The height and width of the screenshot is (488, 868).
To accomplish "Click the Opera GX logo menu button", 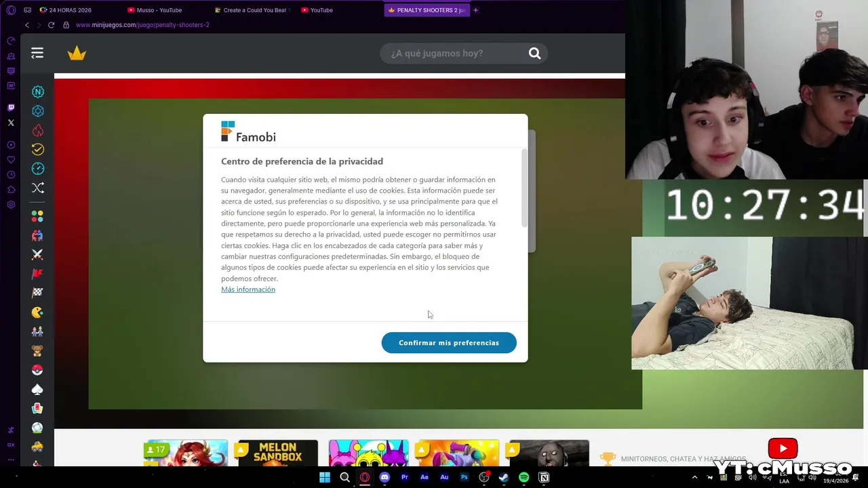I will coord(11,10).
